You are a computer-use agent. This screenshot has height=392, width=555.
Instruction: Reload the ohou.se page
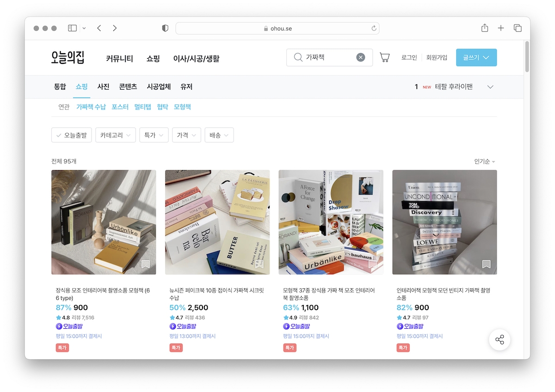(374, 28)
